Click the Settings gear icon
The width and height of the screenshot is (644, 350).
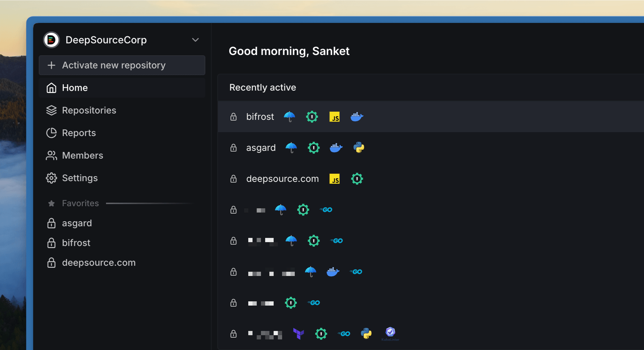pos(52,178)
